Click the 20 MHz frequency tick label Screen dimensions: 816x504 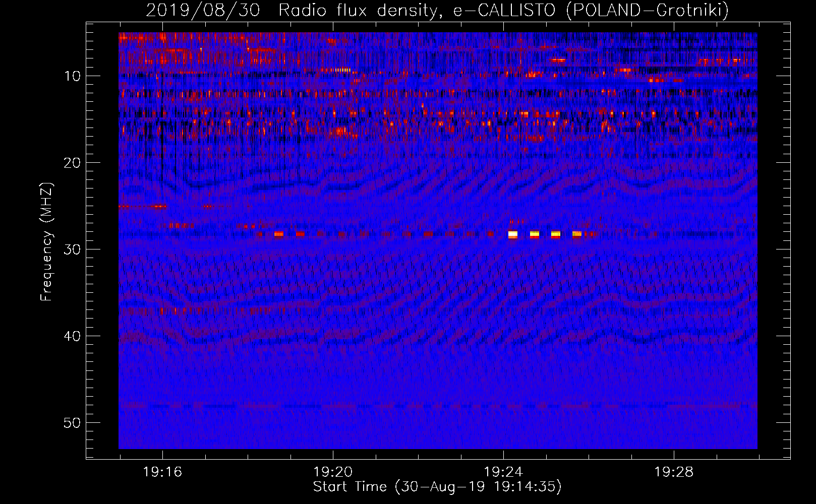pyautogui.click(x=72, y=163)
